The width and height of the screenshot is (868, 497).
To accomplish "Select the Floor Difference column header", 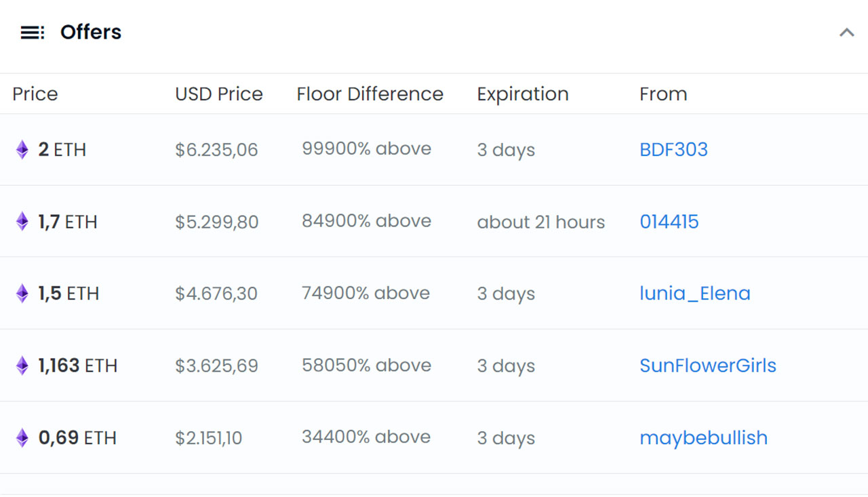I will (x=370, y=94).
